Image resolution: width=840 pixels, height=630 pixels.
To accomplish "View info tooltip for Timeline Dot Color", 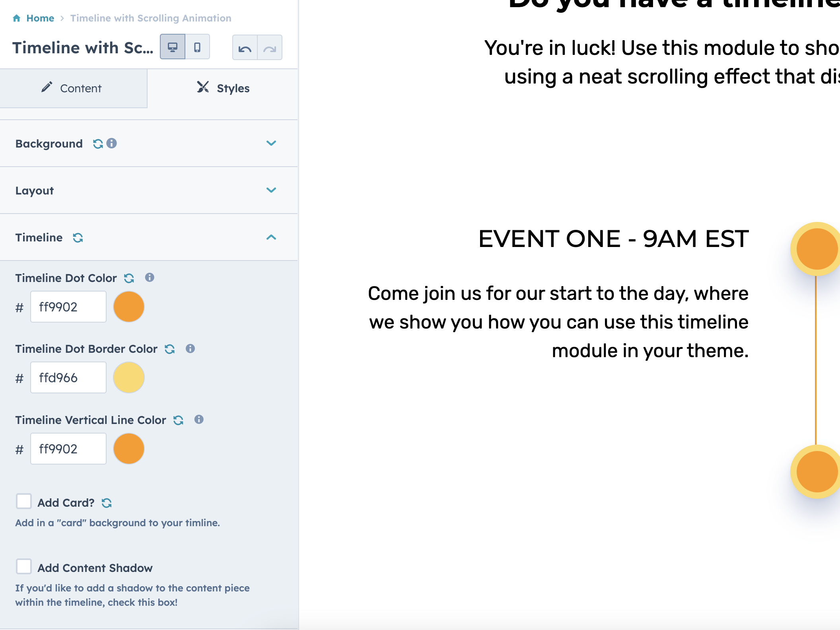I will (x=150, y=278).
